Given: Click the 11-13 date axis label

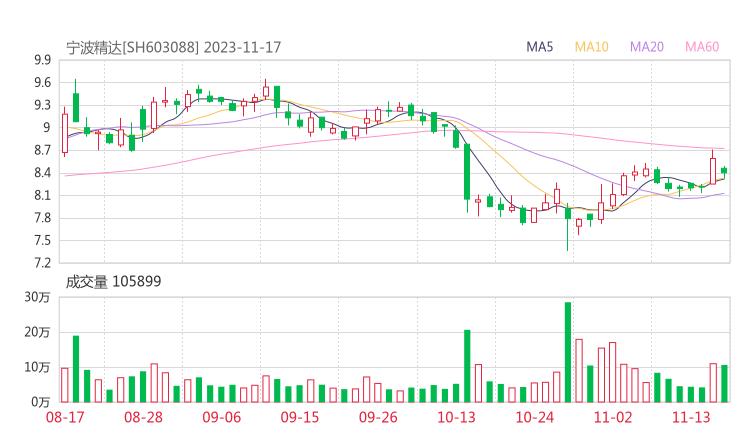Looking at the screenshot, I should 691,417.
